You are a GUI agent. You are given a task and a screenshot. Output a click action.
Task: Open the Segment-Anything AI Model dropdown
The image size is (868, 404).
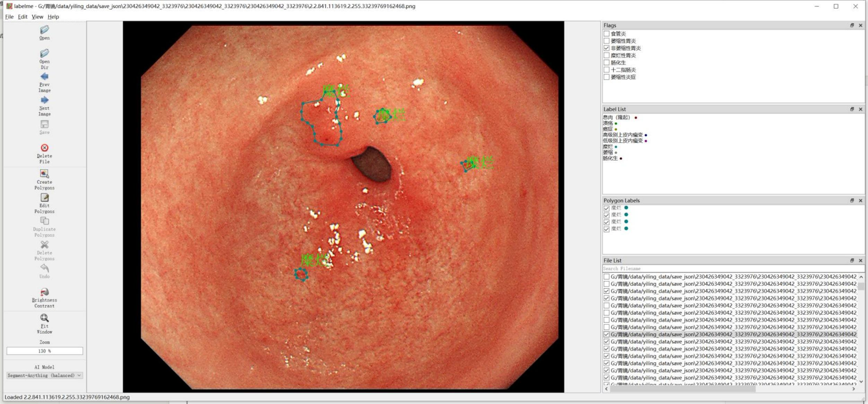[x=44, y=376]
